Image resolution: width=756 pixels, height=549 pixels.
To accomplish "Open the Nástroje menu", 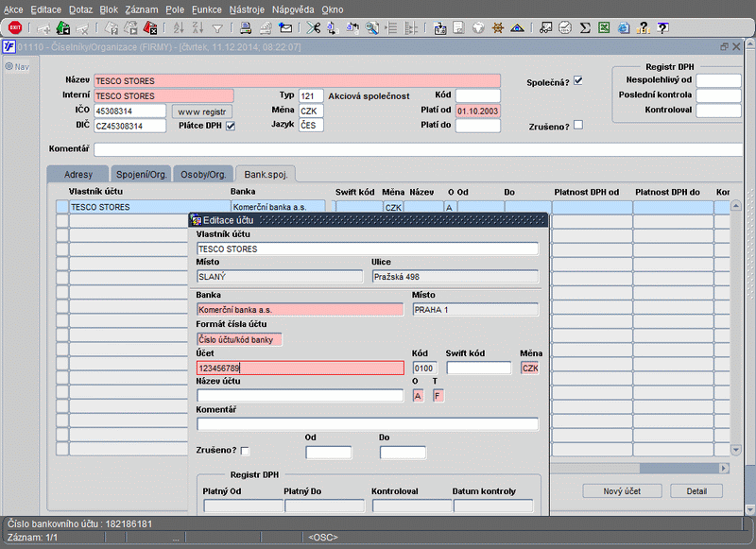I will pyautogui.click(x=247, y=9).
